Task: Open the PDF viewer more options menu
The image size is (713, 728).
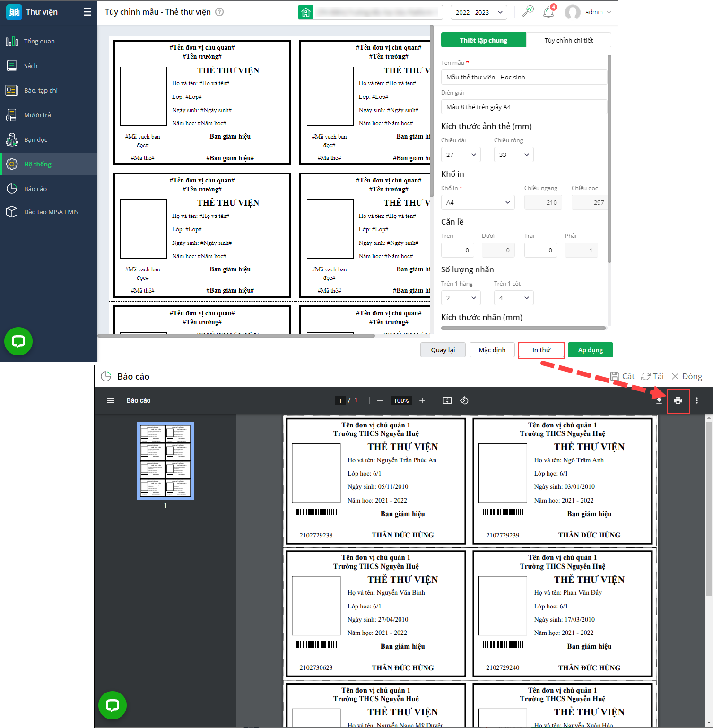Action: [697, 400]
